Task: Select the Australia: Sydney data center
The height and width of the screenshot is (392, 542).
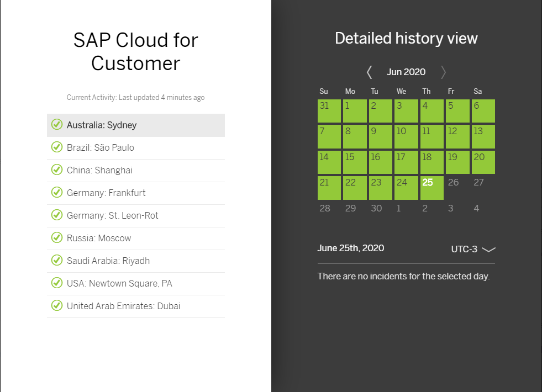Action: 136,125
